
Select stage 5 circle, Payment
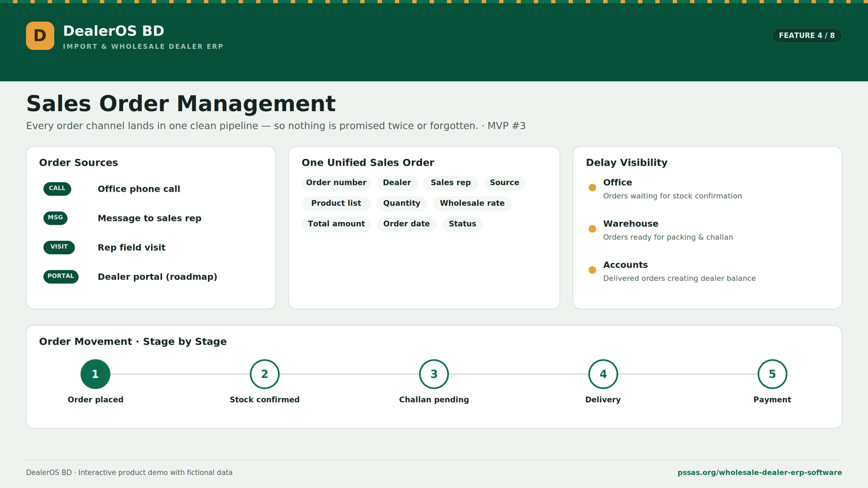tap(773, 374)
